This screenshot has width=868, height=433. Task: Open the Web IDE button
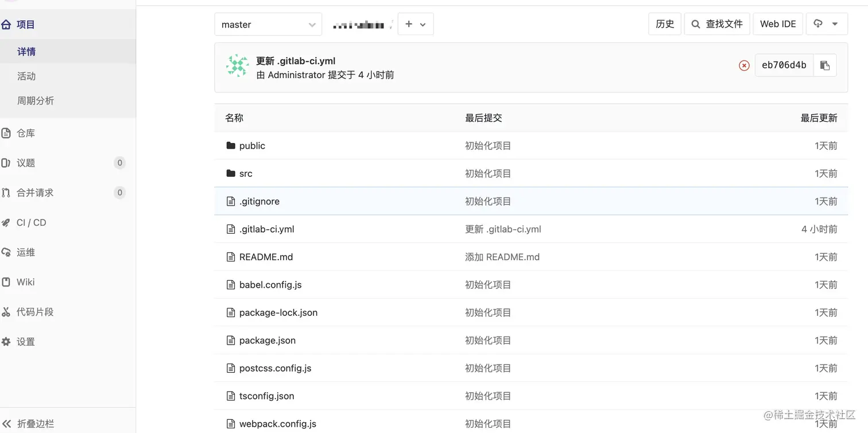click(x=778, y=24)
